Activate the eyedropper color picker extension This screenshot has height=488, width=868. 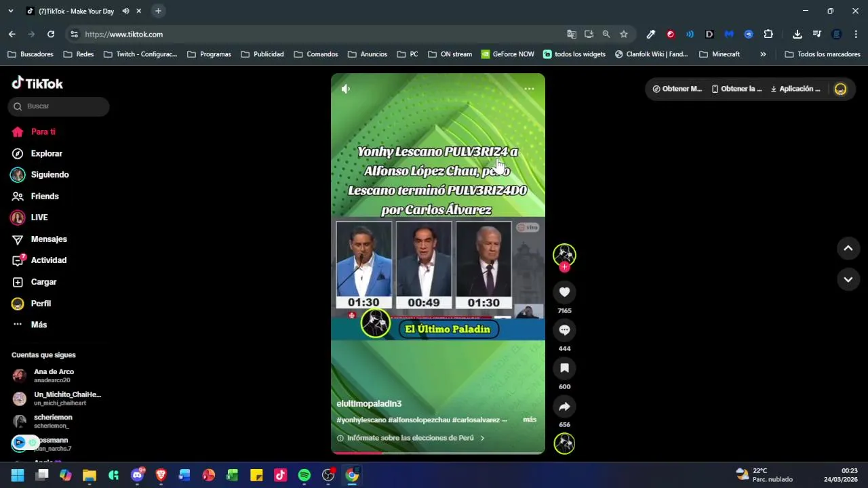(x=650, y=34)
